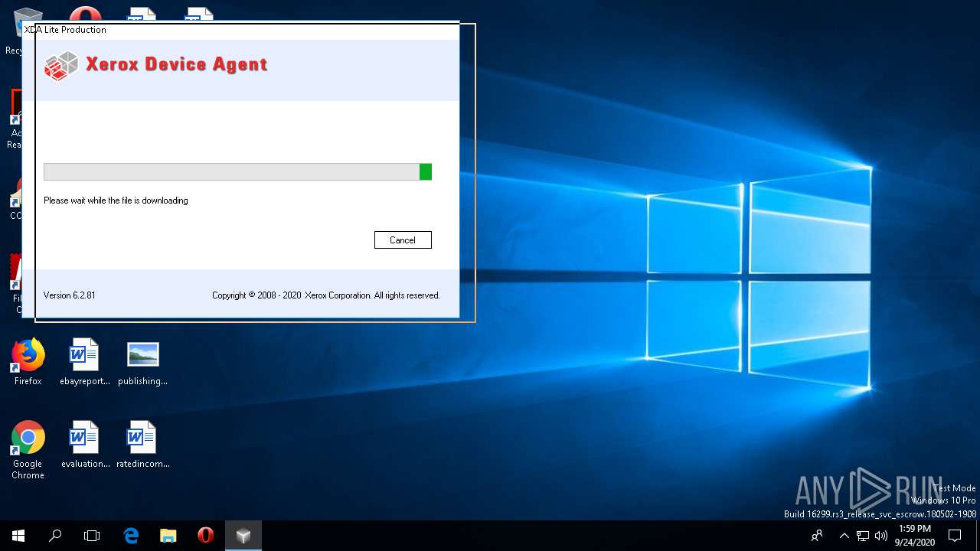
Task: Select the Xerox Corporation copyright notice
Action: coord(326,295)
